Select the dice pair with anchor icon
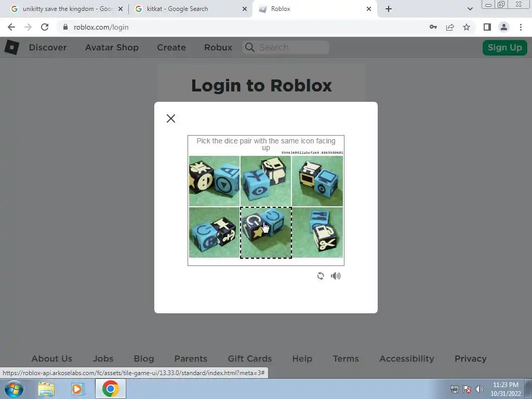The width and height of the screenshot is (532, 399). point(214,232)
